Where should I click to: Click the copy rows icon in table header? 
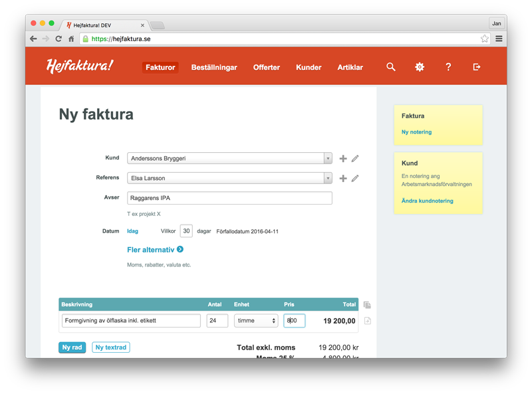367,305
